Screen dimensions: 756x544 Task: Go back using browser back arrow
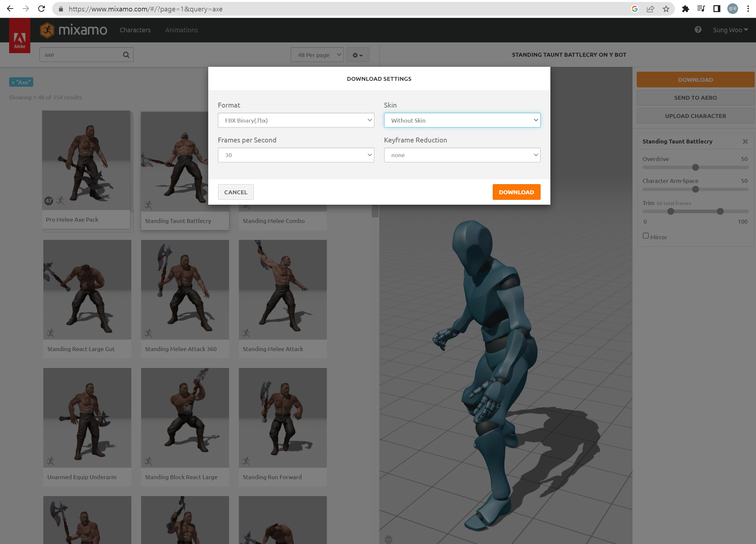(10, 9)
